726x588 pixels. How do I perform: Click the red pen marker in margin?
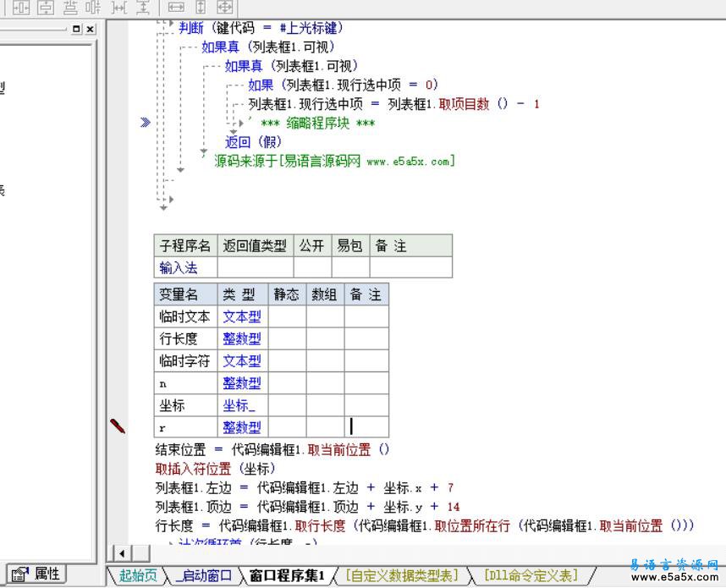point(118,426)
